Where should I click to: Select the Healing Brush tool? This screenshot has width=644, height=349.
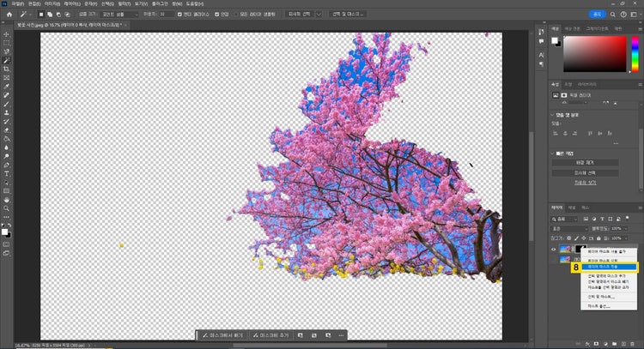pyautogui.click(x=7, y=95)
